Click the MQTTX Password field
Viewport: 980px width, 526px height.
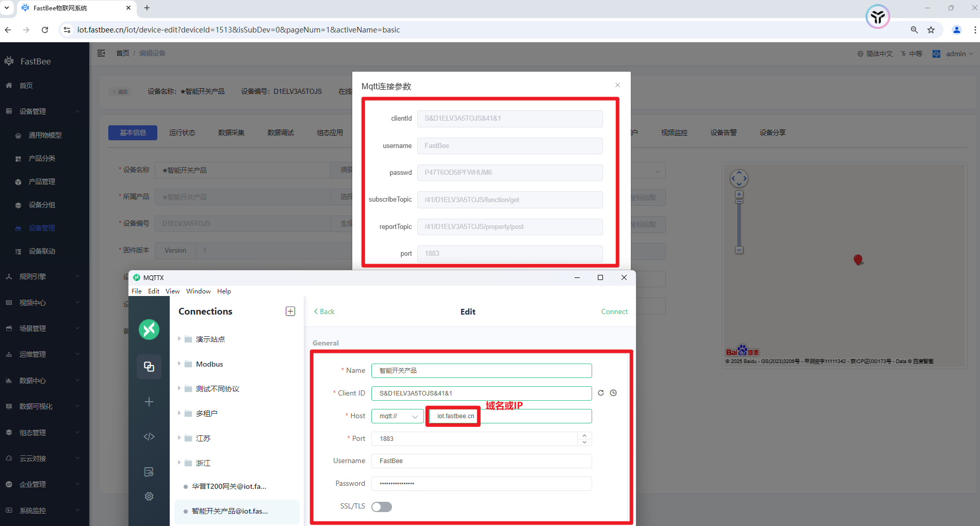tap(481, 484)
